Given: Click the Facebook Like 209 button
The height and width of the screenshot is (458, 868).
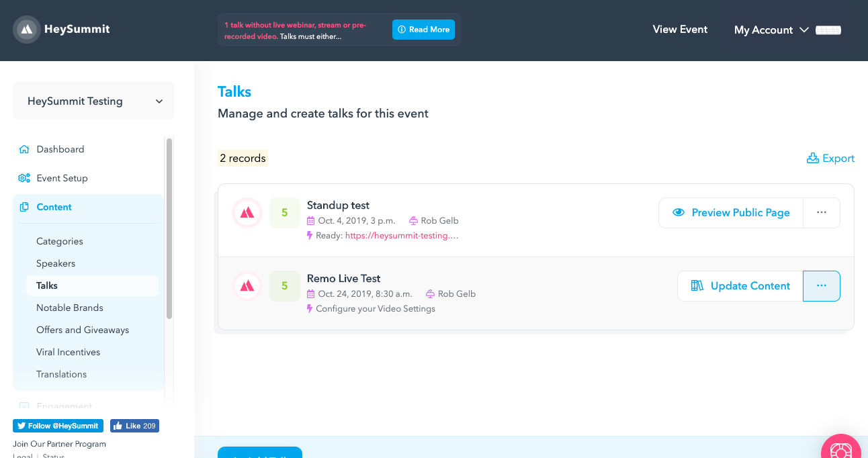Looking at the screenshot, I should pyautogui.click(x=134, y=426).
